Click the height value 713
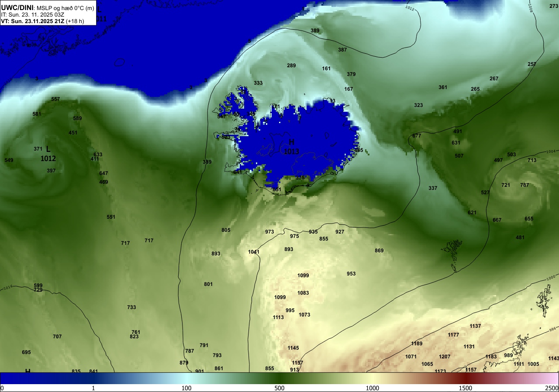 point(532,160)
